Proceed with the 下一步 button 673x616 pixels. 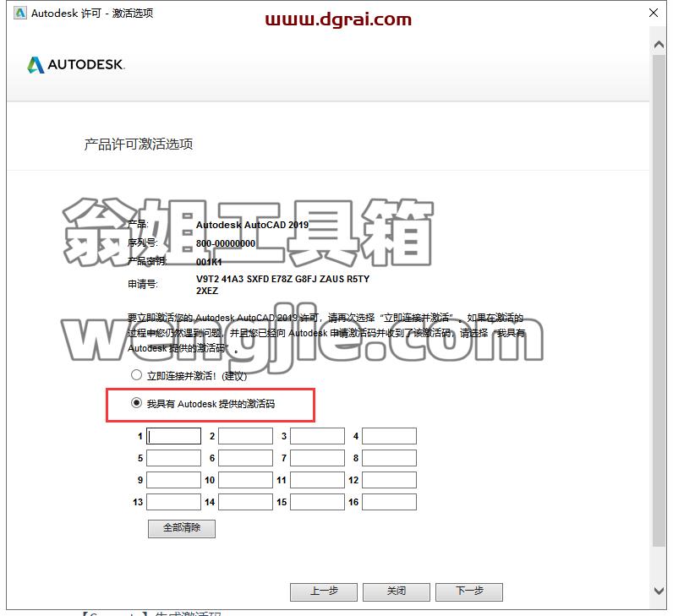[x=469, y=592]
